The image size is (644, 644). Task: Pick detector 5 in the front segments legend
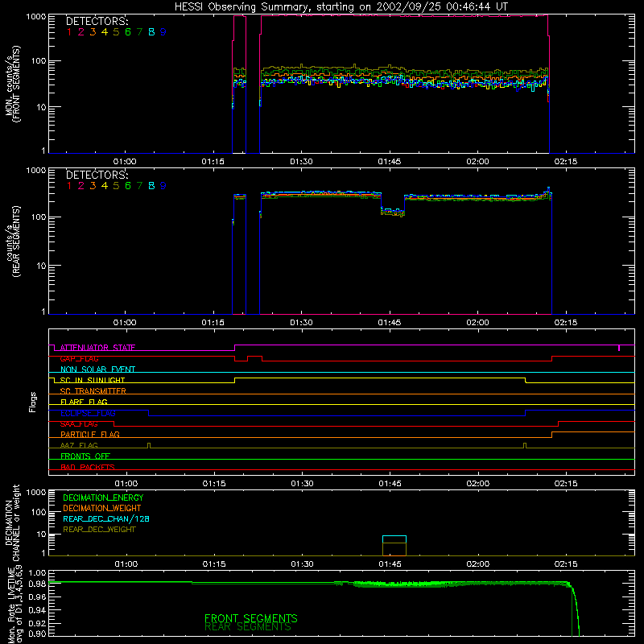116,32
